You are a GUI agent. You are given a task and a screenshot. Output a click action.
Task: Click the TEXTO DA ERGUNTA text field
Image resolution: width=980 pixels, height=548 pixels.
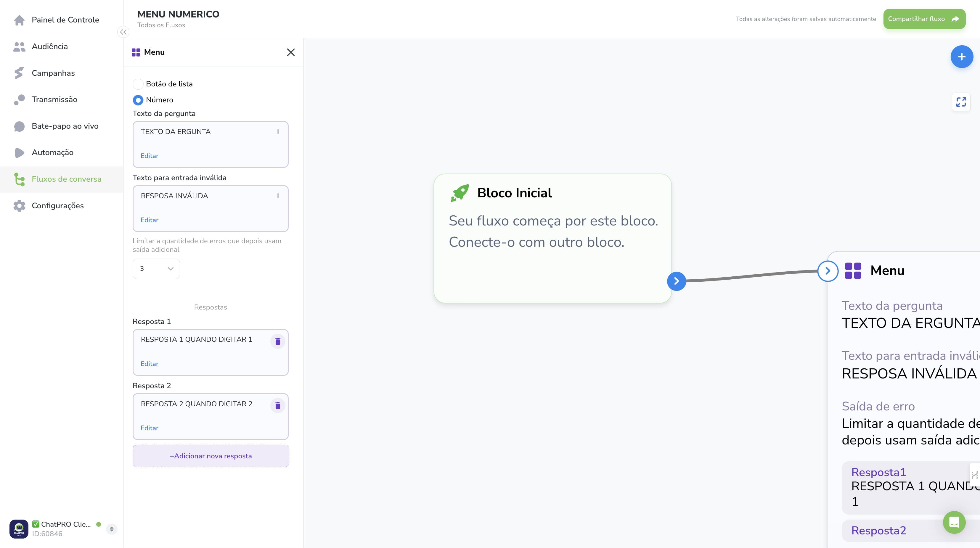(211, 144)
